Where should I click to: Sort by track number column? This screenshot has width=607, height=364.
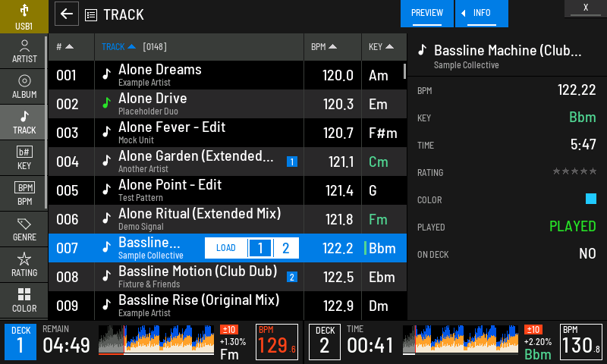71,47
